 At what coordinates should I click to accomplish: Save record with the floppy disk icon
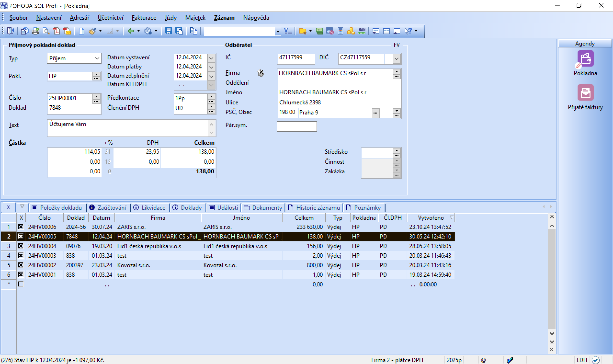coord(168,31)
